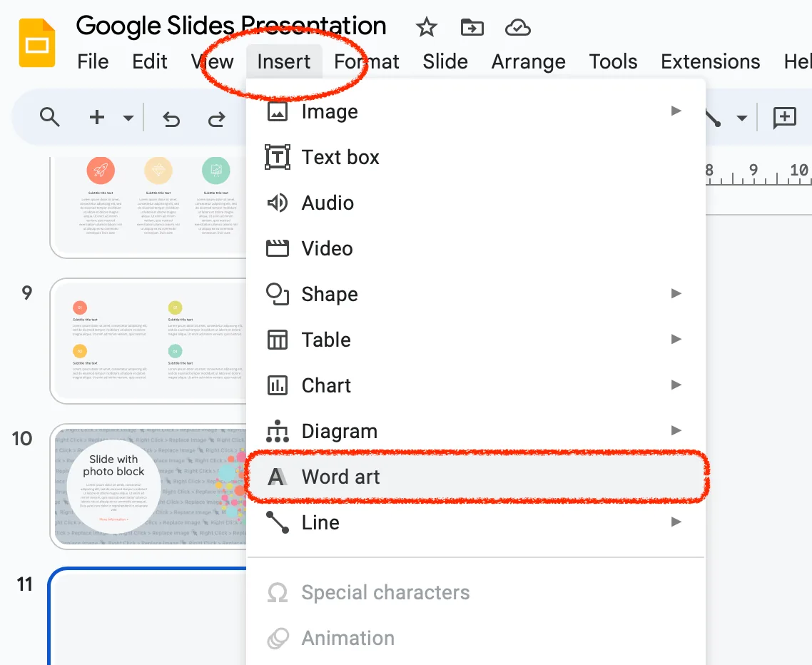Select blank slide 11 thumbnail
812x665 pixels.
[x=148, y=616]
